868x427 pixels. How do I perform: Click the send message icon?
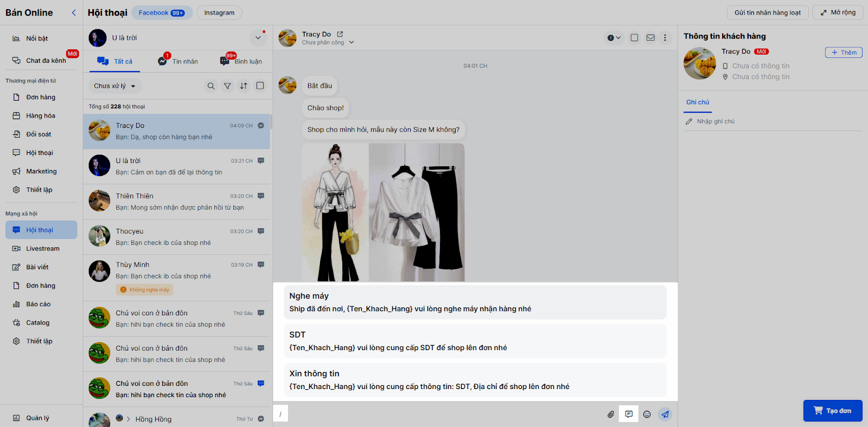pos(665,415)
